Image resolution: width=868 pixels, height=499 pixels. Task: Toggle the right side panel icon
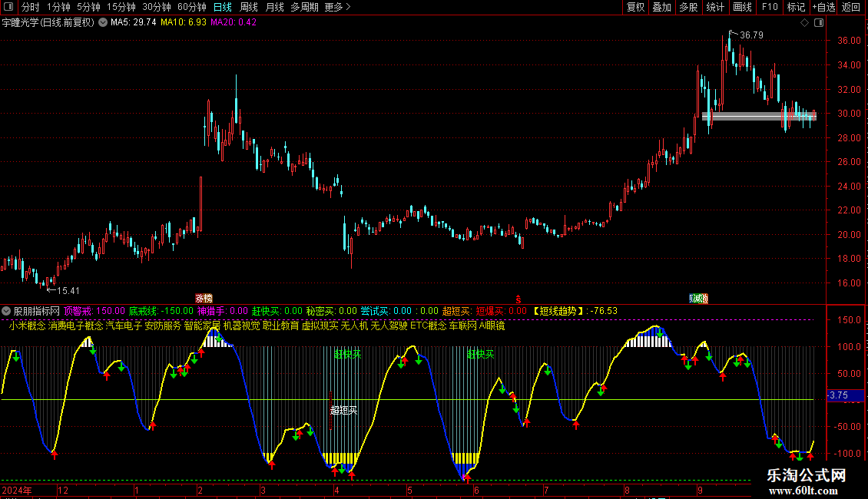coord(819,22)
